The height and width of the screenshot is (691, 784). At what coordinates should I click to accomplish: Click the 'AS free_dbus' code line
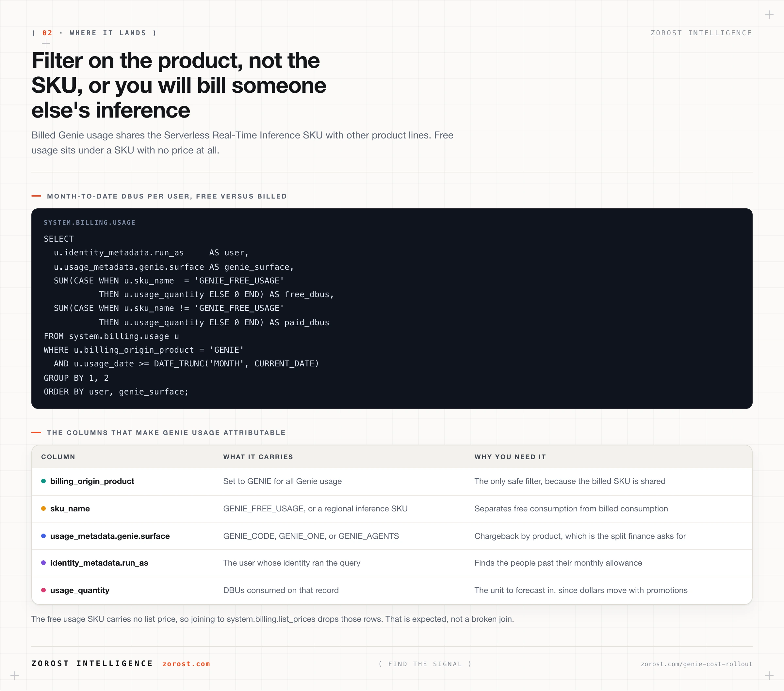coord(216,295)
